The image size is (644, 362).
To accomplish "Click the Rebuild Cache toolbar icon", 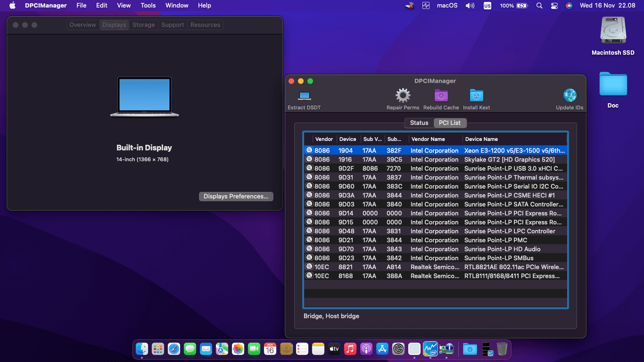I will pyautogui.click(x=441, y=96).
